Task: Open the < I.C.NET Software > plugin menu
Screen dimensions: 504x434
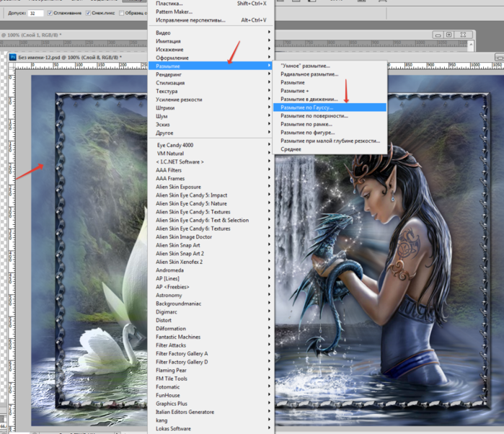Action: click(x=211, y=162)
